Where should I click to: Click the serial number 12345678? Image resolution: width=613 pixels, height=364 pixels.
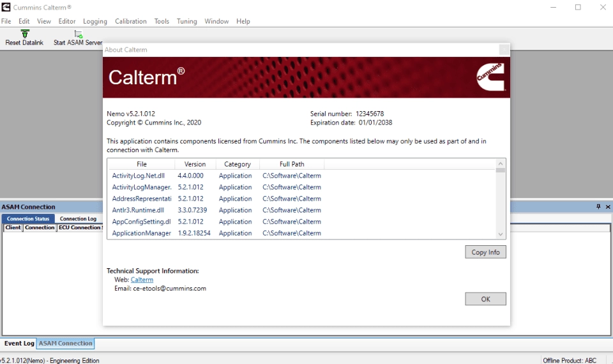[370, 114]
